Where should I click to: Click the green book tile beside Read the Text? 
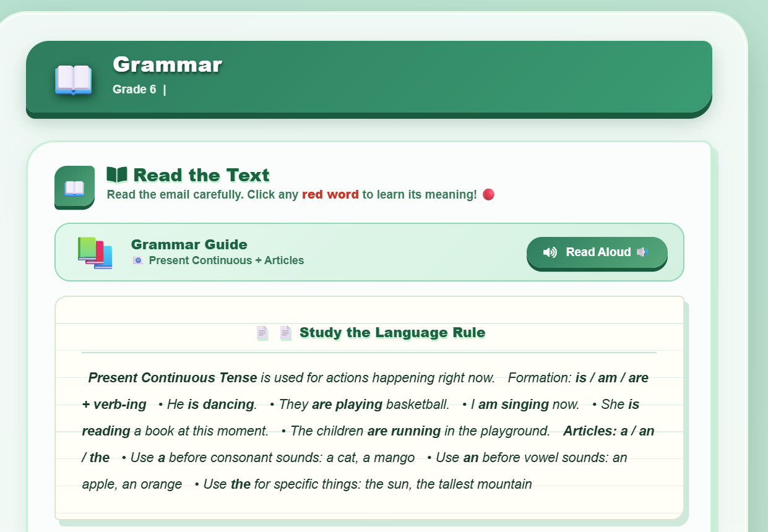(74, 187)
